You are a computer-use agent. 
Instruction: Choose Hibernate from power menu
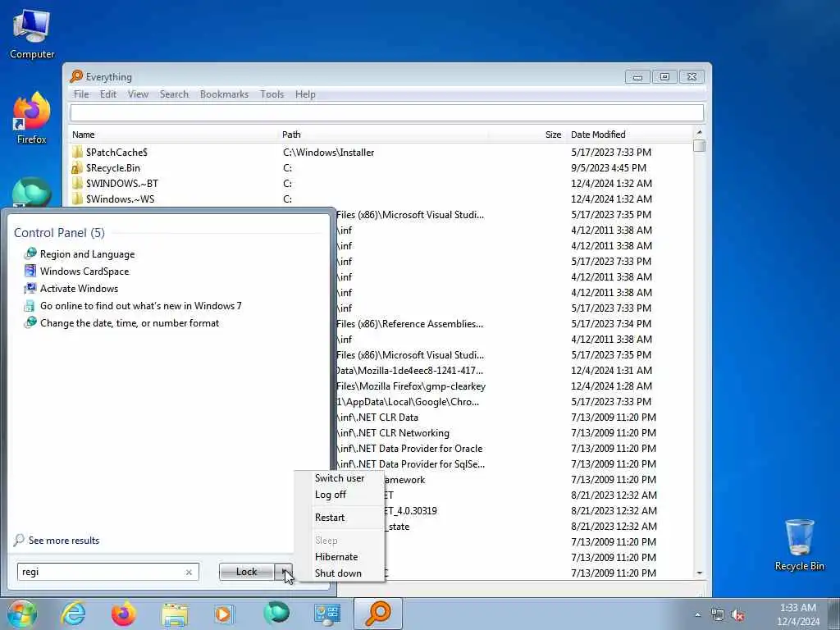coord(340,557)
